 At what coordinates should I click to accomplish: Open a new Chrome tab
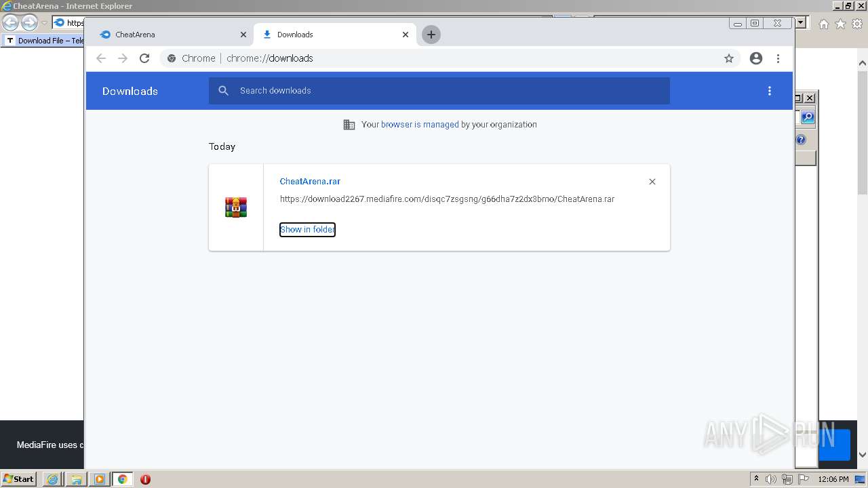(x=431, y=35)
